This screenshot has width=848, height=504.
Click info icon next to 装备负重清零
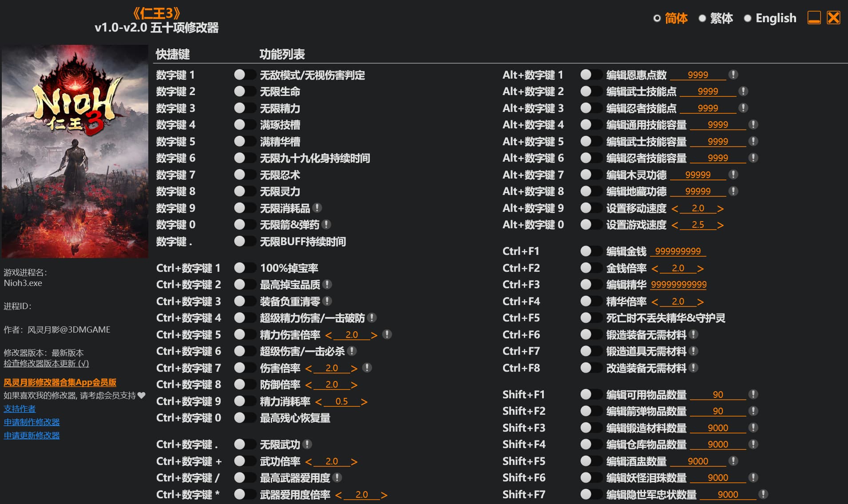coord(327,301)
